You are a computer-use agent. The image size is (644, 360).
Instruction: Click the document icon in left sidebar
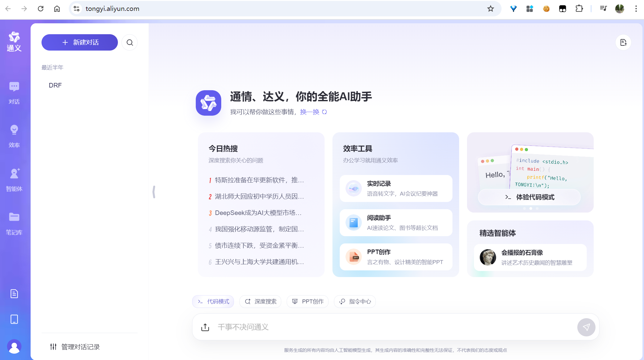pos(14,294)
